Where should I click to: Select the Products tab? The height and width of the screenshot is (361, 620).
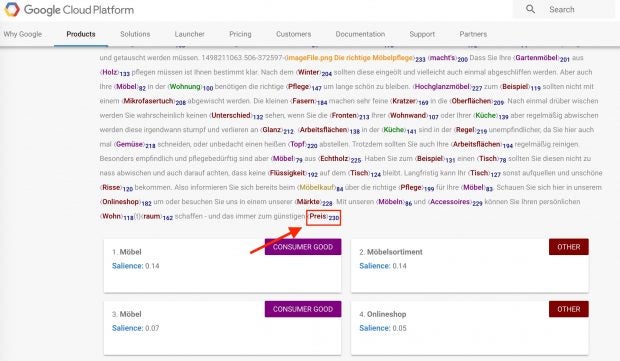coord(81,34)
